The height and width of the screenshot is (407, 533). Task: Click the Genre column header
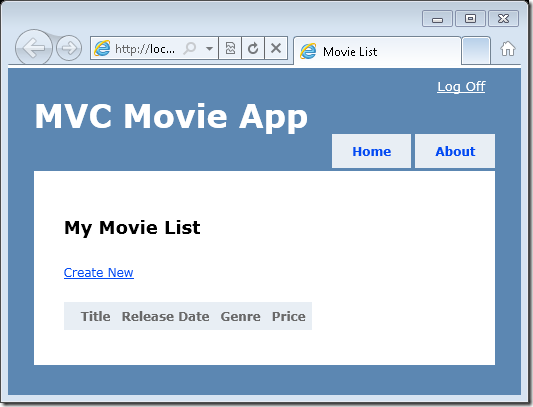click(241, 317)
